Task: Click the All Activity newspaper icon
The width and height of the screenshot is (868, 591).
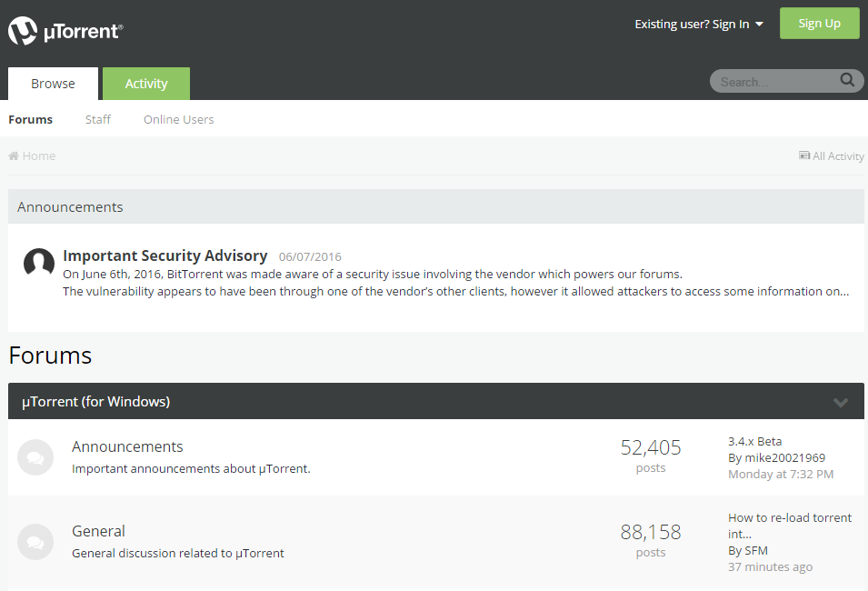Action: pyautogui.click(x=804, y=155)
